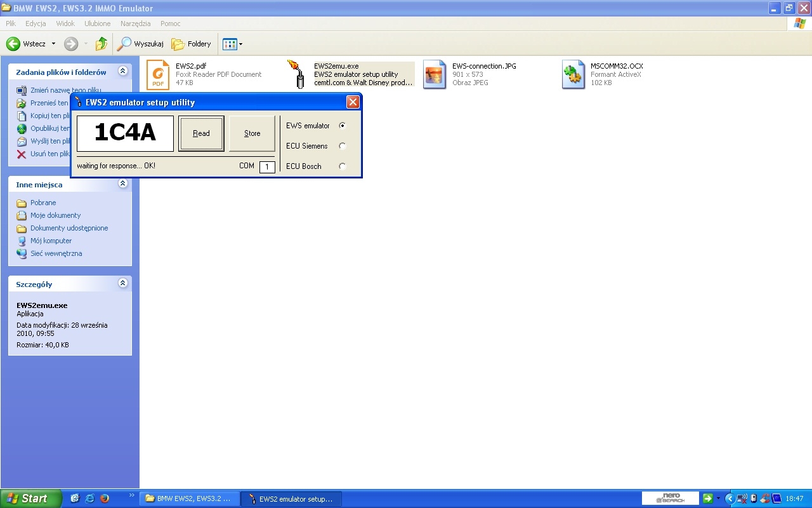
Task: Click the taskbar clock showing 18:47
Action: point(795,498)
